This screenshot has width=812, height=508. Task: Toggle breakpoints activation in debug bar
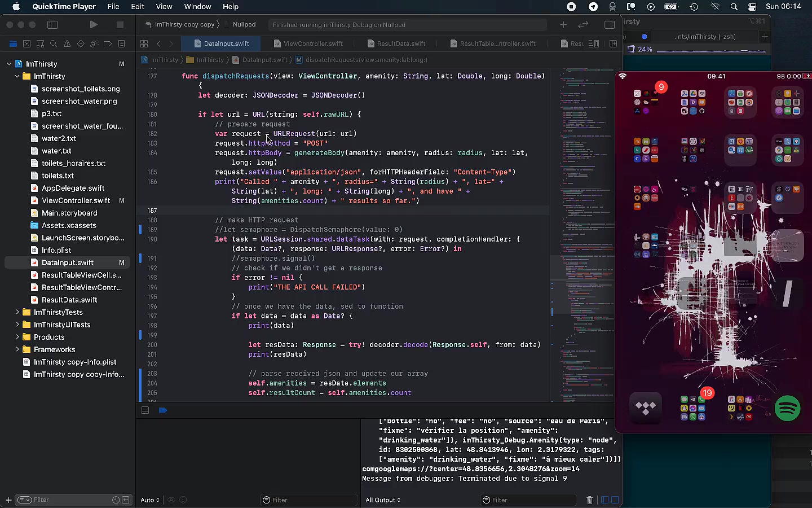[163, 410]
